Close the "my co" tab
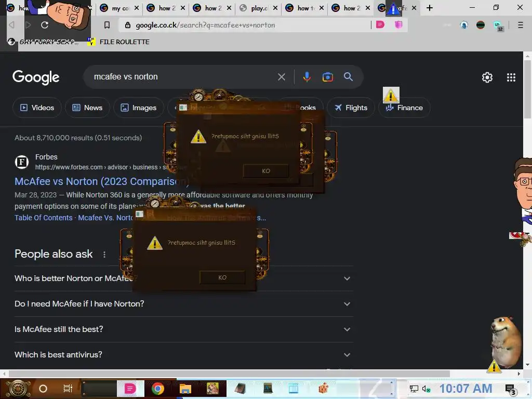Viewport: 532px width, 399px height. pyautogui.click(x=137, y=8)
